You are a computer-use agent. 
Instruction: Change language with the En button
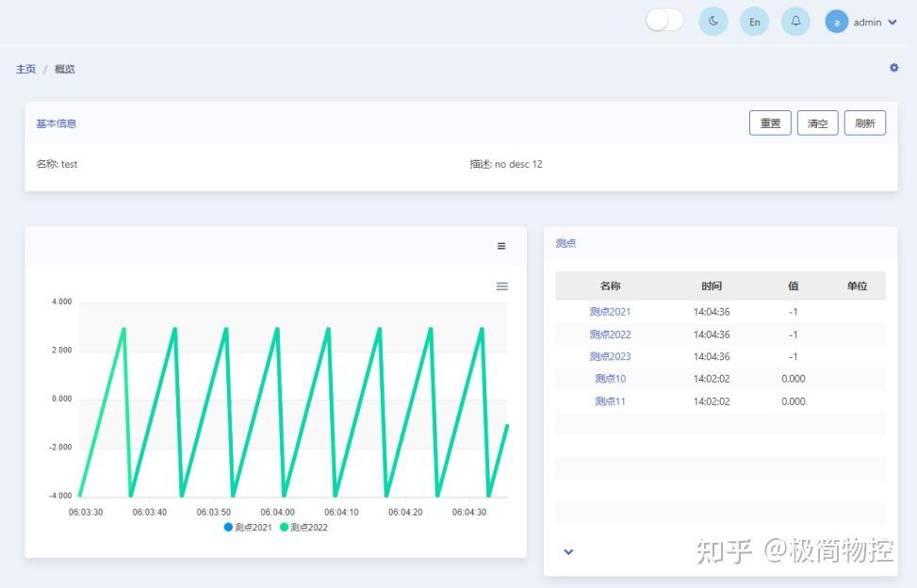754,22
